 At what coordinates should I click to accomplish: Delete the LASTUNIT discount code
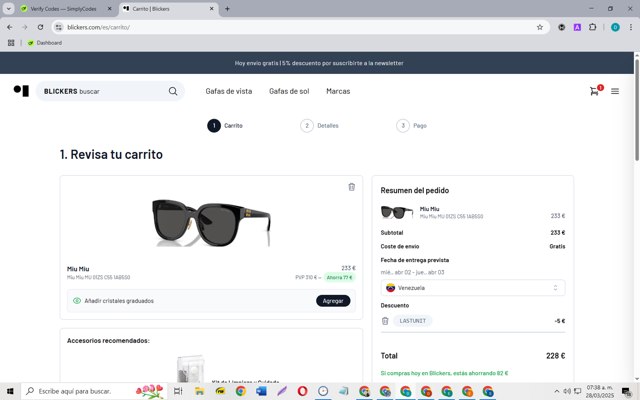click(385, 321)
